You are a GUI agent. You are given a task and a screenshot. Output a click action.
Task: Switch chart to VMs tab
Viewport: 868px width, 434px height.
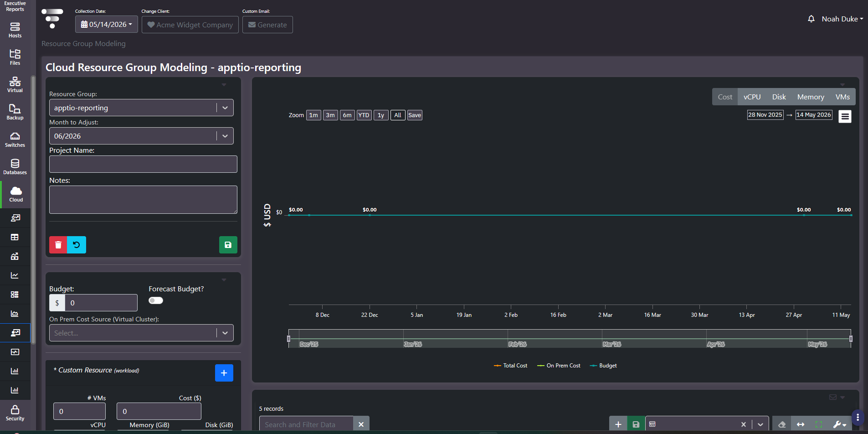tap(842, 97)
